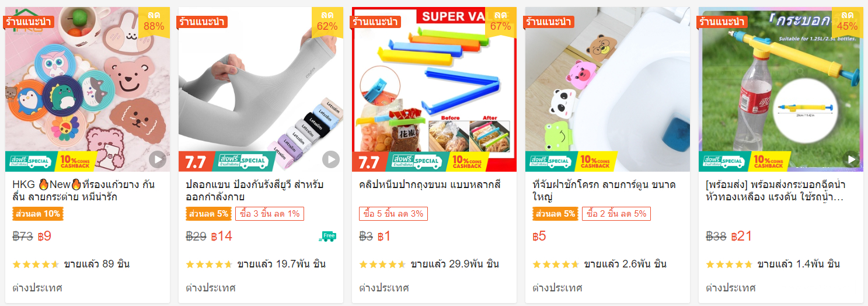Click the toilet lid handle product thumbnail
The image size is (868, 306).
click(608, 89)
